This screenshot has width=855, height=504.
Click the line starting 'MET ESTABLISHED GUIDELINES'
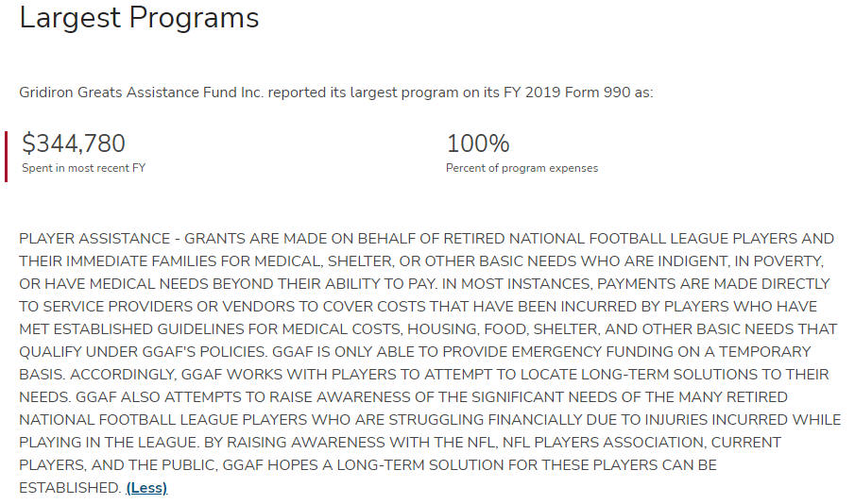(428, 329)
